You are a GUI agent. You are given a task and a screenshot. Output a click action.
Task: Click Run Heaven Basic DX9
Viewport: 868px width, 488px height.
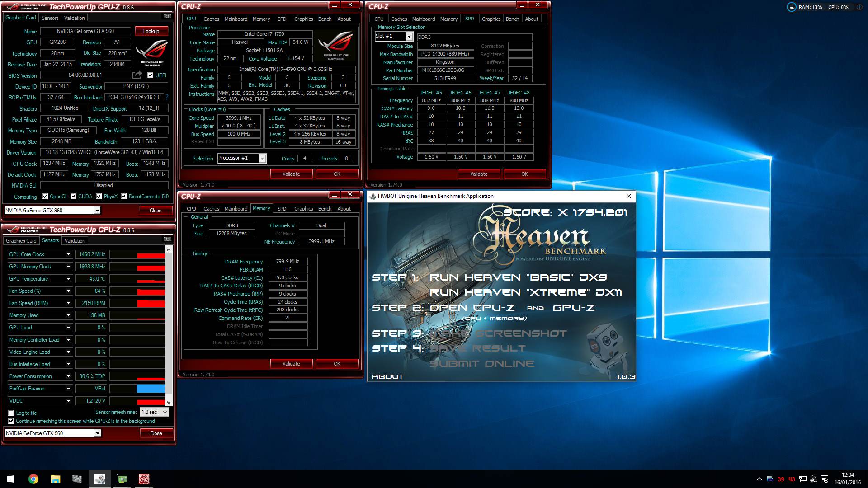tap(518, 277)
